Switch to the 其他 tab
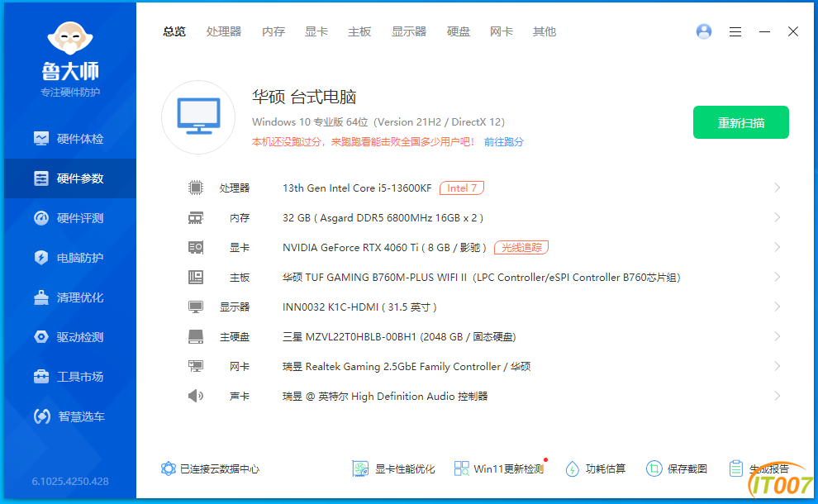The image size is (818, 504). pos(545,32)
